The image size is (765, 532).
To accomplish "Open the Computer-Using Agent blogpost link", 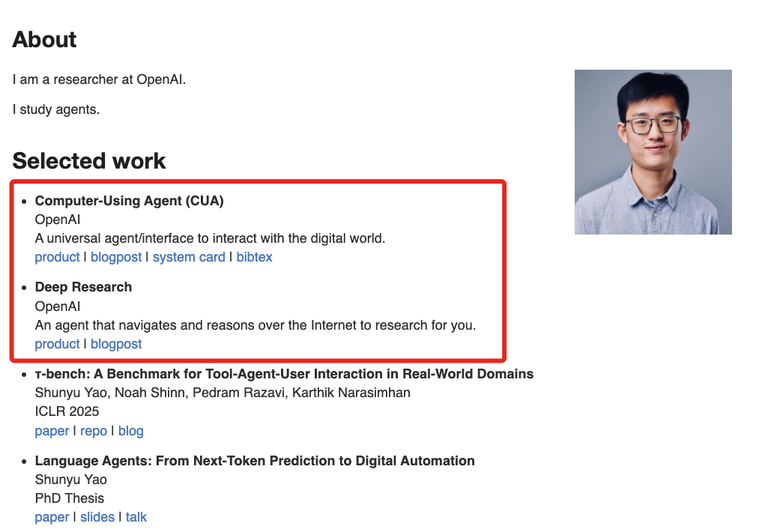I will pos(116,257).
